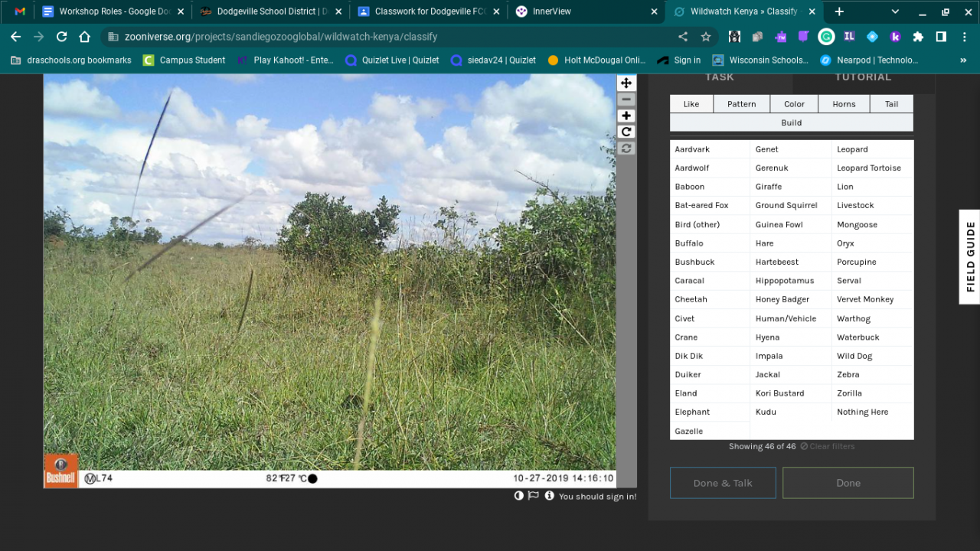The height and width of the screenshot is (551, 980).
Task: Click the zoom in plus icon
Action: (x=626, y=116)
